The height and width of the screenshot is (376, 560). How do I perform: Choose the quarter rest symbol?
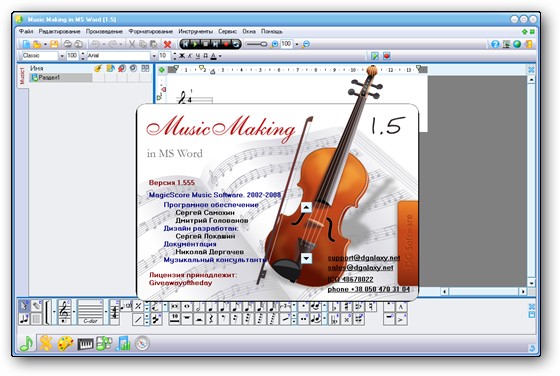tap(211, 319)
